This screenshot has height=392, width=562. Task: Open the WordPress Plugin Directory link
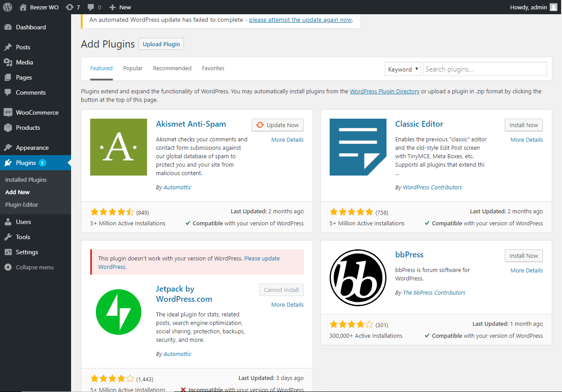pyautogui.click(x=384, y=91)
